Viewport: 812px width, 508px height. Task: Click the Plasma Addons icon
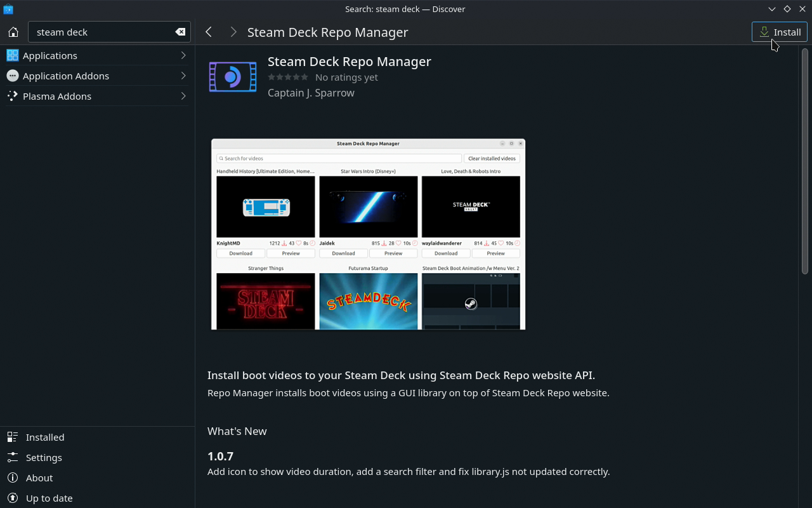pyautogui.click(x=12, y=96)
